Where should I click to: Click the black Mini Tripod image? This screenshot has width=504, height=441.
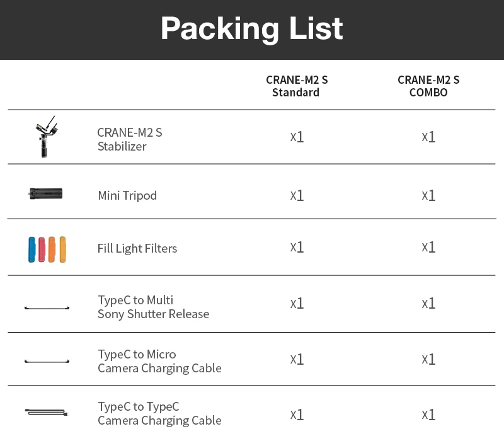tap(45, 194)
